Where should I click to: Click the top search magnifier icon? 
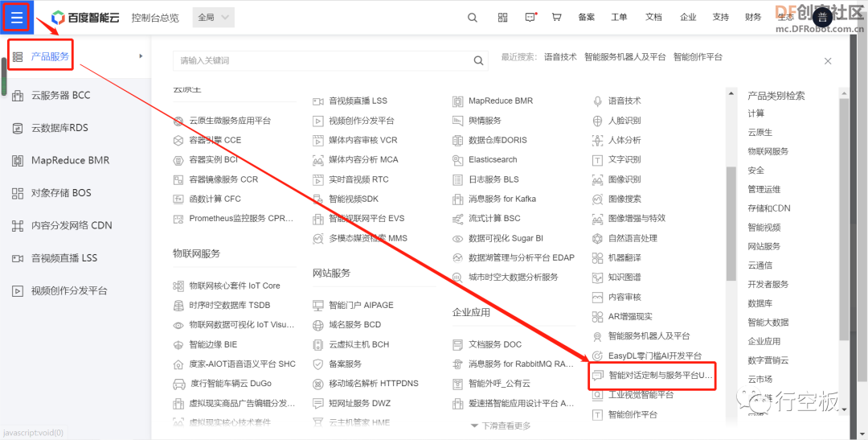point(473,17)
